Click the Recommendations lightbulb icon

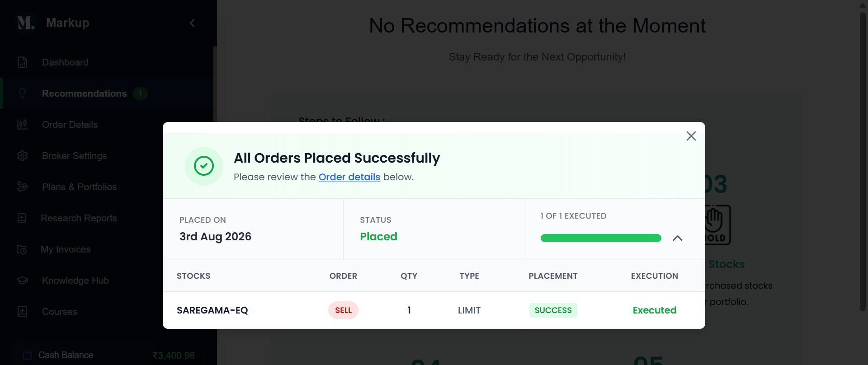(x=22, y=94)
